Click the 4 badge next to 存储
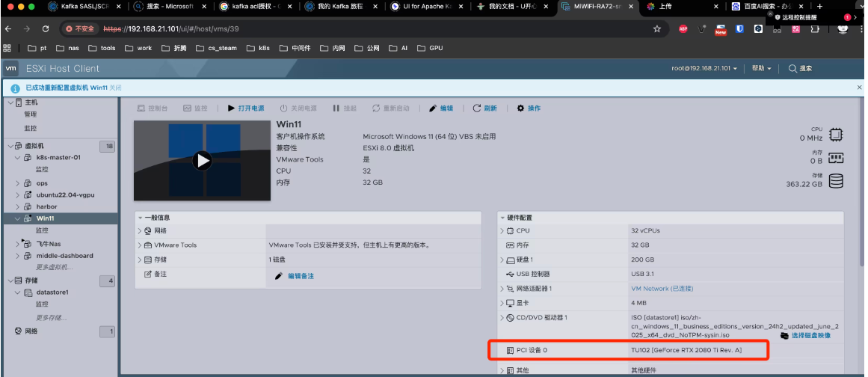The image size is (868, 377). 109,281
